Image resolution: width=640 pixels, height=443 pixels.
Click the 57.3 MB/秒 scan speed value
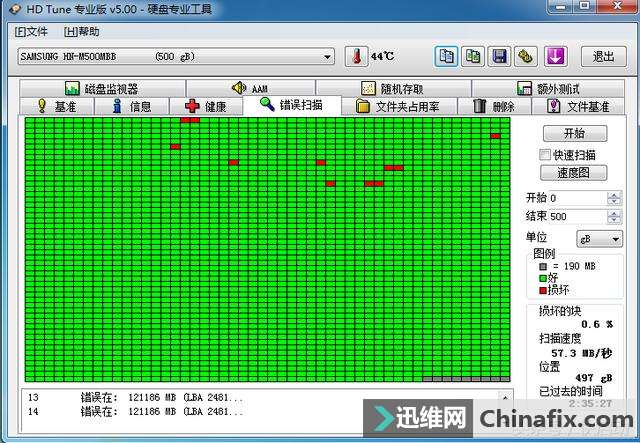pos(581,353)
